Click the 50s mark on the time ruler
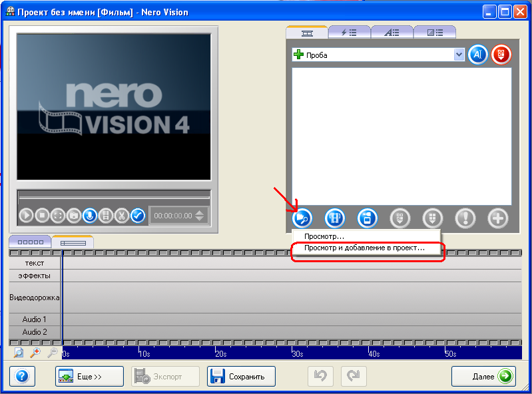The width and height of the screenshot is (532, 394). click(x=450, y=353)
